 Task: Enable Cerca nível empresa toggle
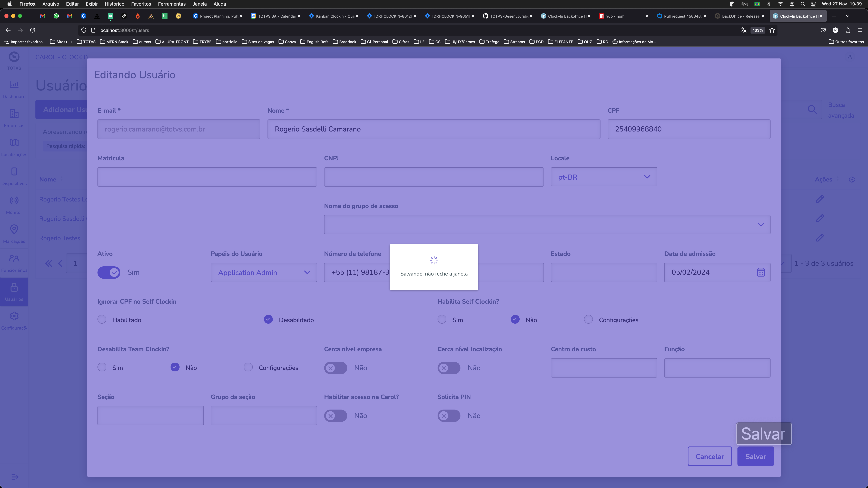point(335,368)
